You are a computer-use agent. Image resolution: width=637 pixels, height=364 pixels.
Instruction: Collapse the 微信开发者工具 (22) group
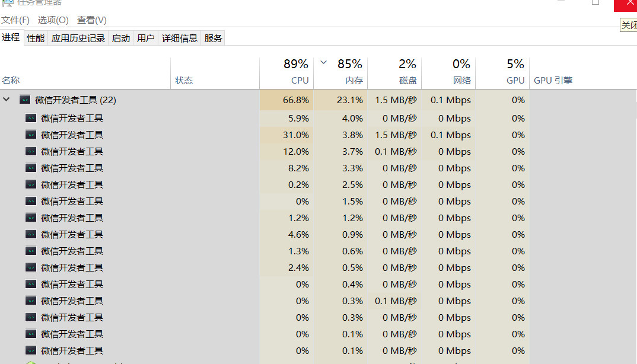tap(6, 100)
